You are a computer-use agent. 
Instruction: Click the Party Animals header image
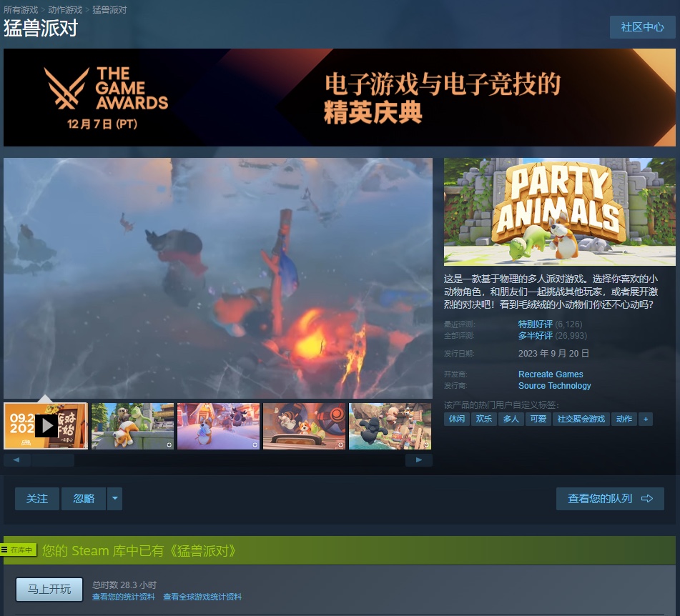560,212
